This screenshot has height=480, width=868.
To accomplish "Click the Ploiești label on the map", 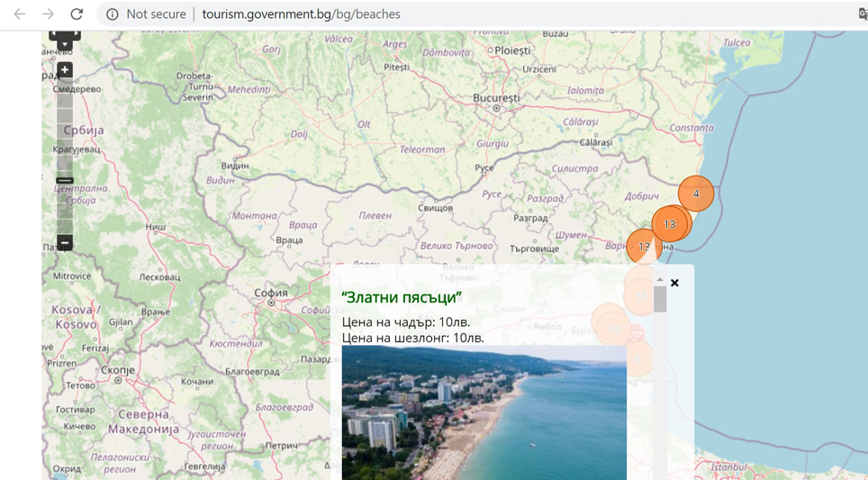I will (x=512, y=50).
